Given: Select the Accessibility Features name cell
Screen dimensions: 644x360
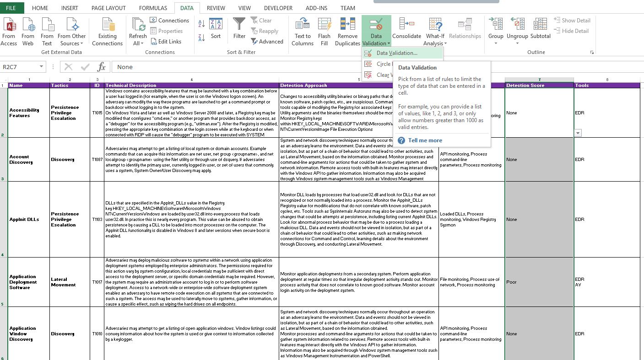Looking at the screenshot, I should 29,113.
